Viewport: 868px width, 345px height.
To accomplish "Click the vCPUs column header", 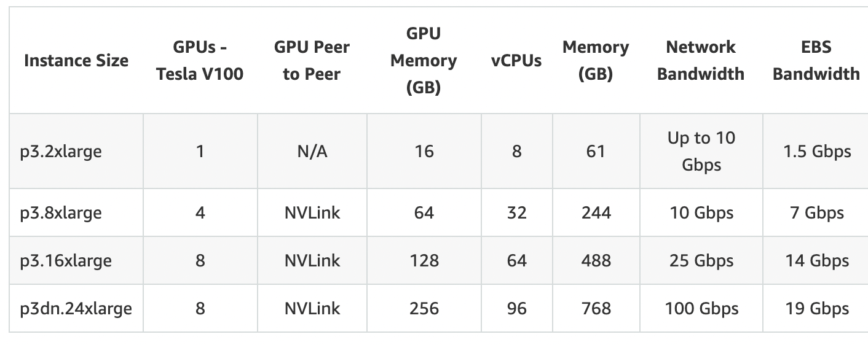I will 516,61.
